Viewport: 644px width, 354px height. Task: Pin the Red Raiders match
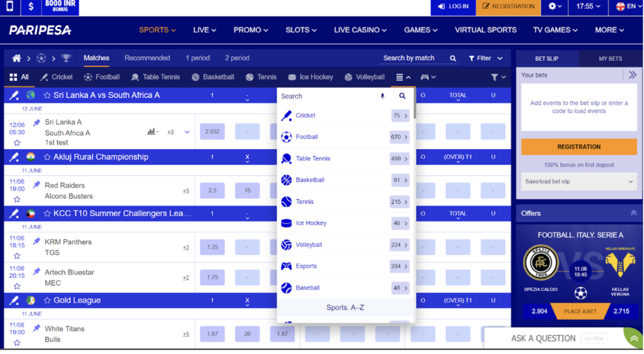[36, 185]
